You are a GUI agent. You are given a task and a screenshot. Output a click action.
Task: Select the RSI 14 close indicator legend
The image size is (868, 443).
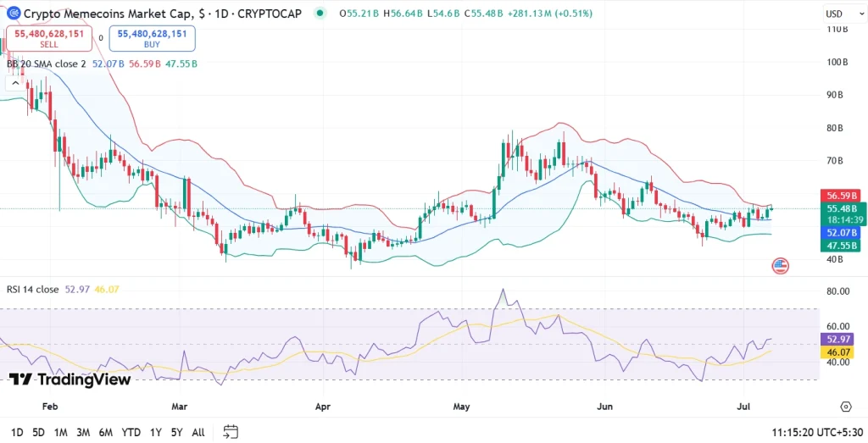[x=33, y=290]
